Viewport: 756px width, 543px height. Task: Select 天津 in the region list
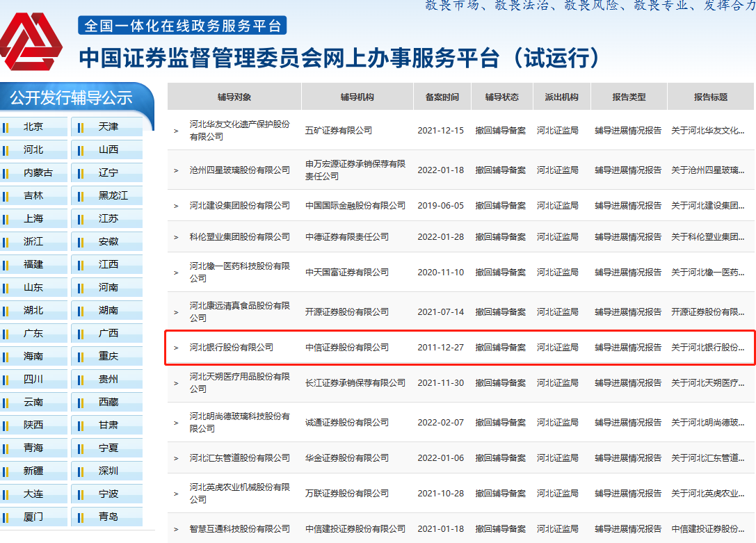pyautogui.click(x=107, y=127)
